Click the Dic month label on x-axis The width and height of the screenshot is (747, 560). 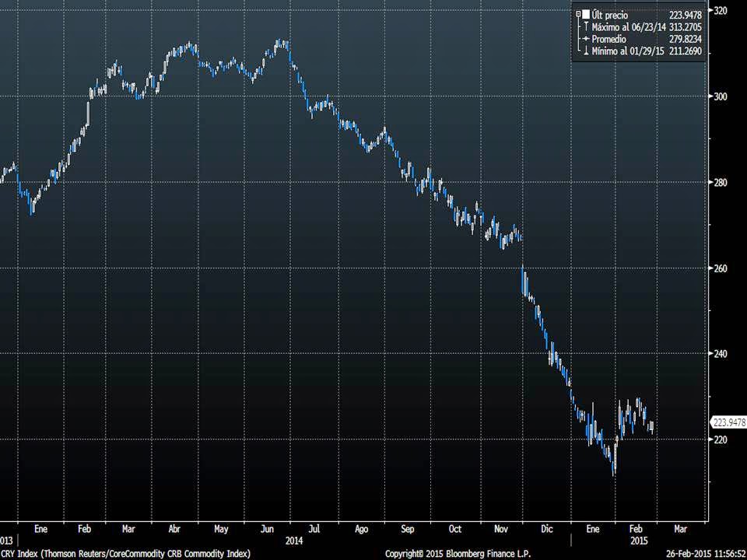547,529
